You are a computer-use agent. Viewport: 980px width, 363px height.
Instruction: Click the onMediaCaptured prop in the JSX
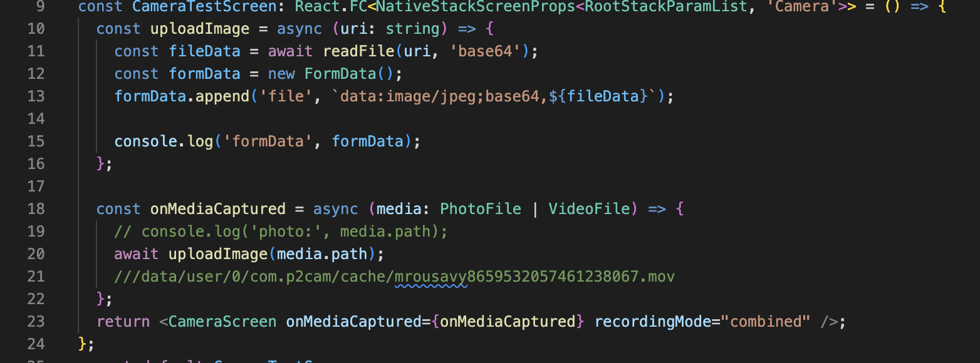353,322
